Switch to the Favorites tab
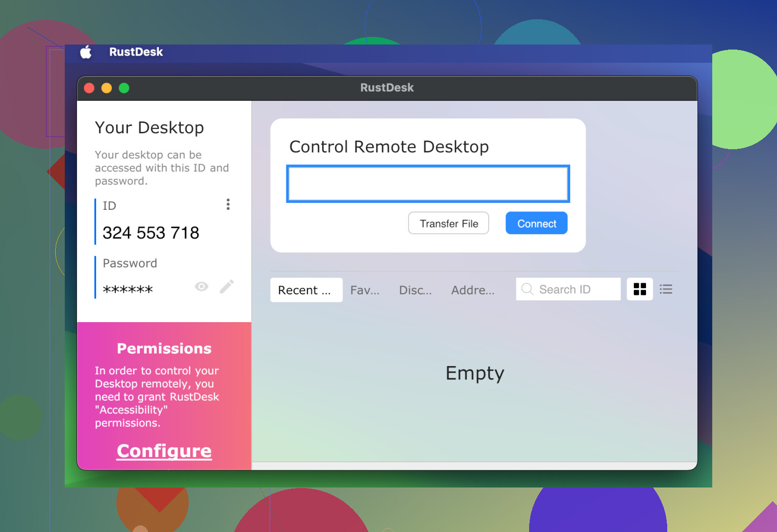The image size is (777, 532). [365, 290]
